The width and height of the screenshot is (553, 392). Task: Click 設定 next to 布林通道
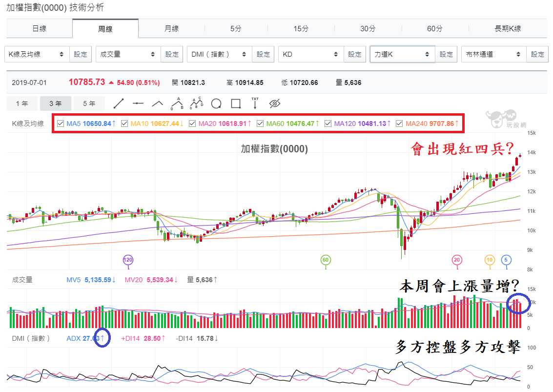[x=537, y=54]
